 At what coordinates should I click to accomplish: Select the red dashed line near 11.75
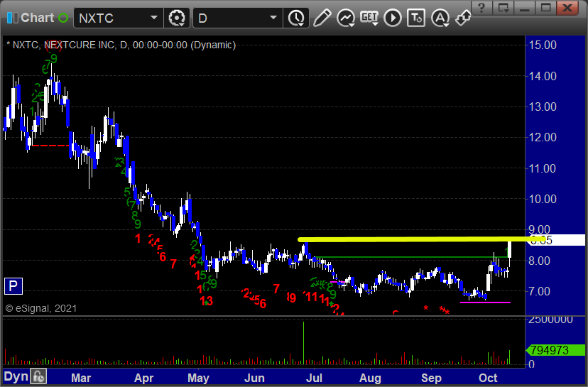coord(50,146)
